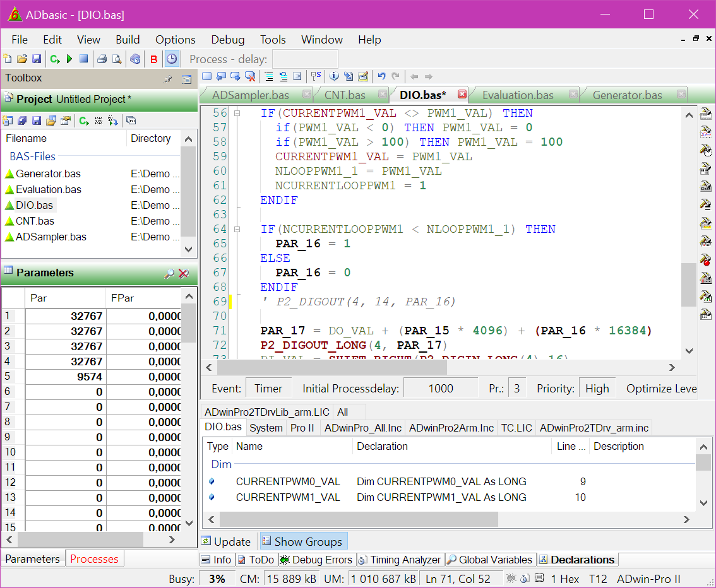Jump to the next bookmark icon
Viewport: 716px width, 588px height.
(236, 76)
